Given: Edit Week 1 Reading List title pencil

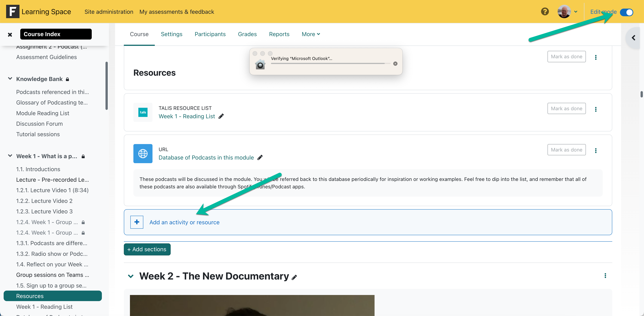Looking at the screenshot, I should (x=221, y=116).
